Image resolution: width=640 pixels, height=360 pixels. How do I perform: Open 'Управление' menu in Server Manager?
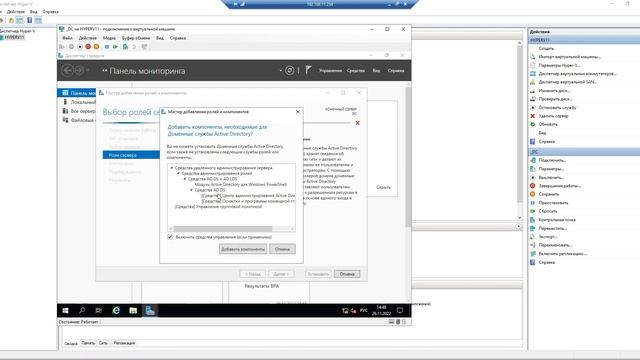click(x=330, y=71)
